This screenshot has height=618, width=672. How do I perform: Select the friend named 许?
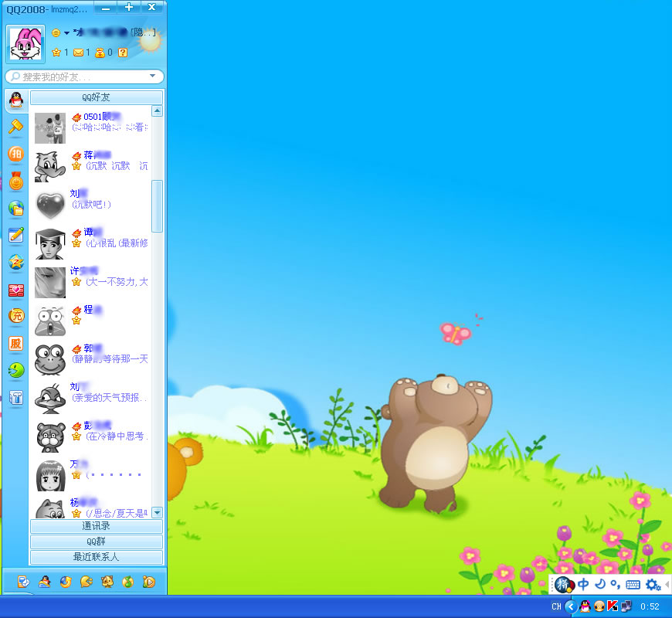pos(91,282)
